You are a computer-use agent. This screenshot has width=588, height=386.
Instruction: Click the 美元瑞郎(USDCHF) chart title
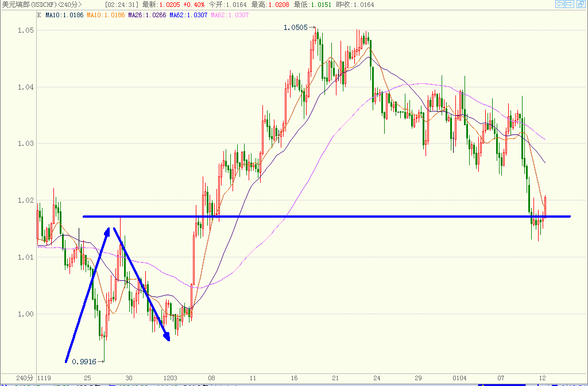30,5
